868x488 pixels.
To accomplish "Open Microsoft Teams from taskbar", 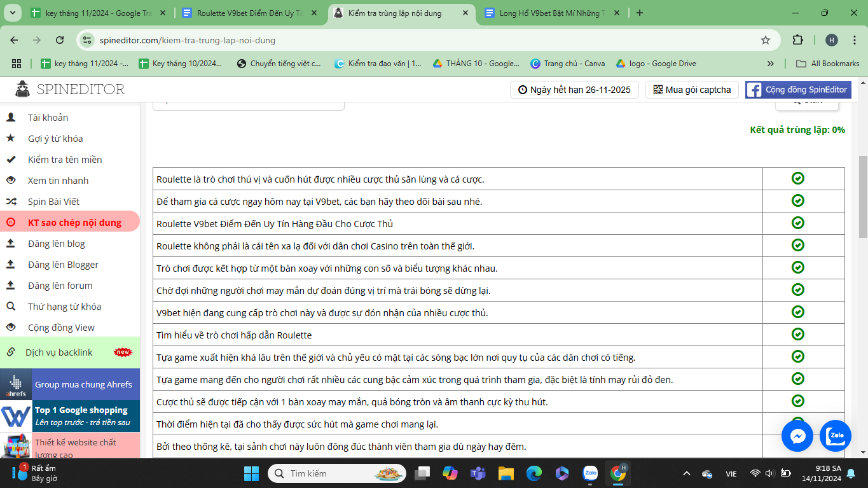I will coord(478,473).
